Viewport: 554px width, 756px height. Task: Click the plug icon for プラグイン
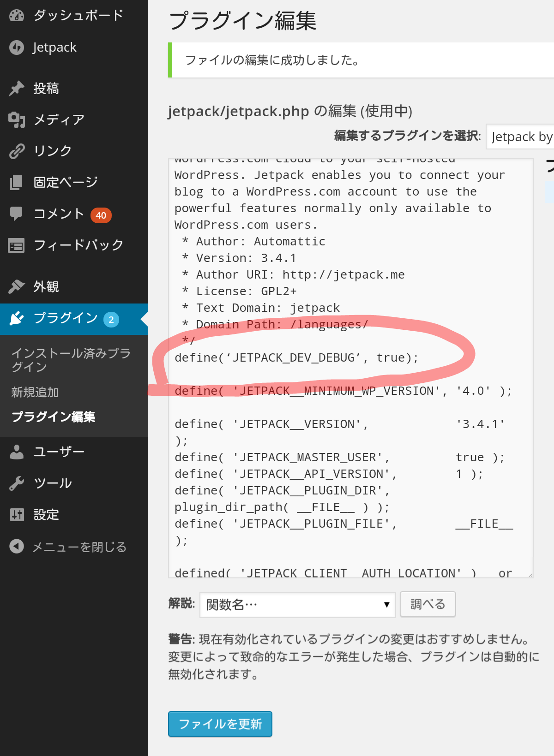[17, 318]
